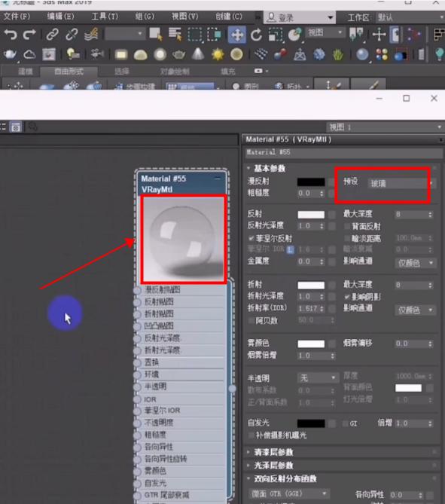Switch to the 自由形式 ribbon tab

(69, 71)
